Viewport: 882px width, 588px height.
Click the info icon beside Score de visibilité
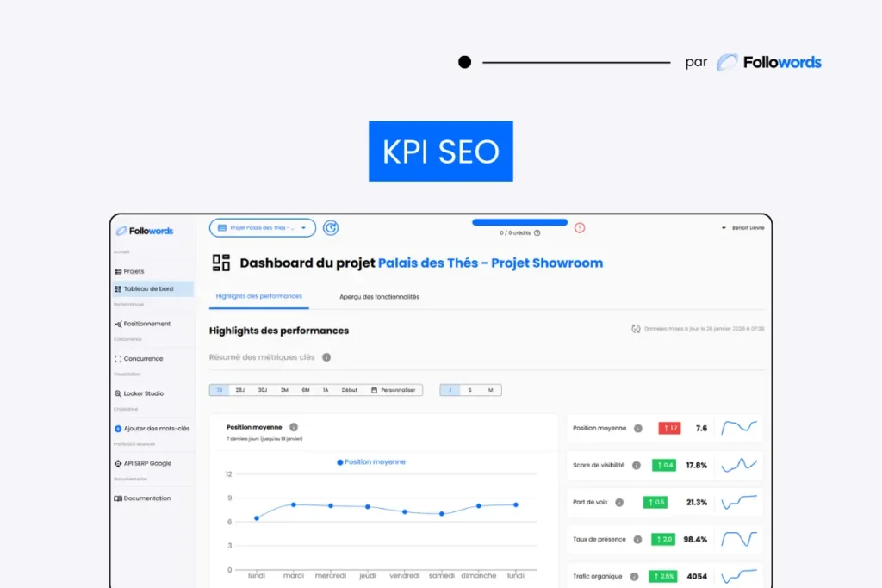[637, 465]
